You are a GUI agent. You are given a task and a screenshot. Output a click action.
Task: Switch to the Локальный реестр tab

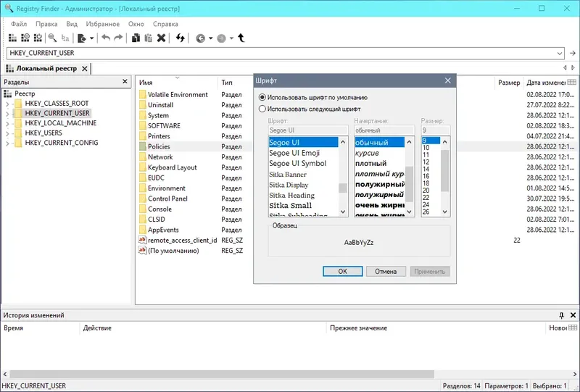point(46,68)
